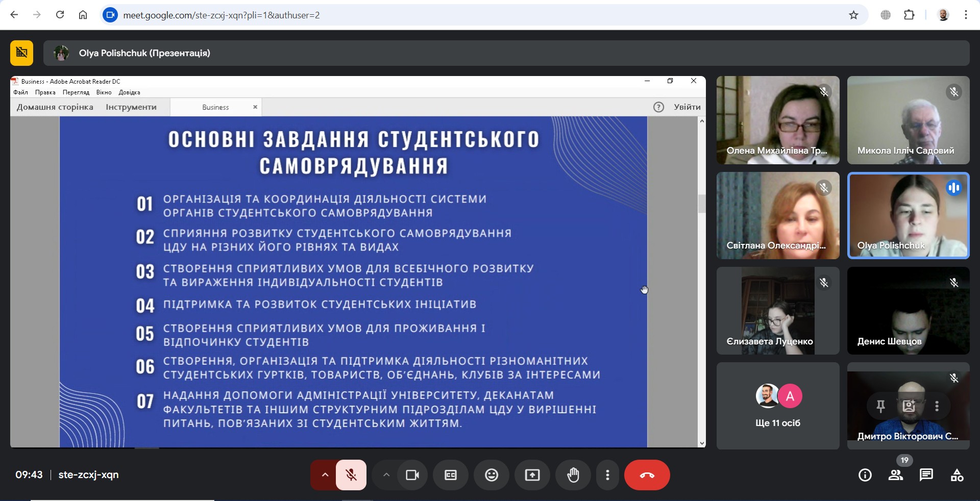This screenshot has height=501, width=980.
Task: Turn on closed captions
Action: click(x=450, y=475)
